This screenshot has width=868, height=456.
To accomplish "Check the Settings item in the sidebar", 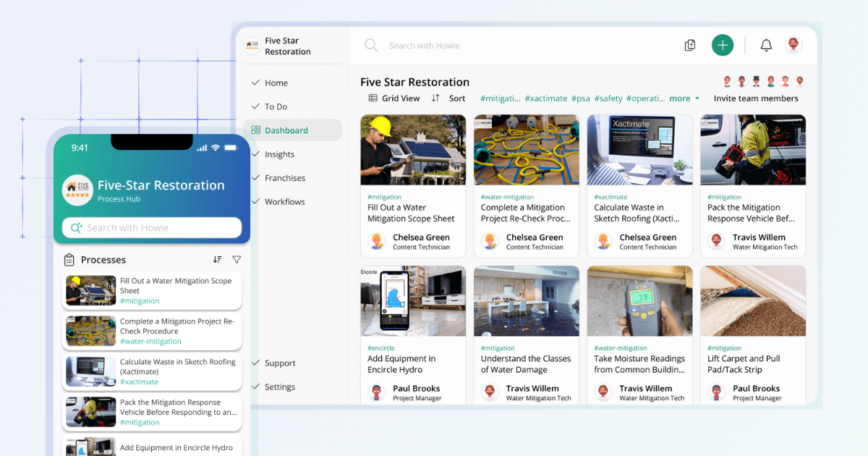I will (278, 387).
